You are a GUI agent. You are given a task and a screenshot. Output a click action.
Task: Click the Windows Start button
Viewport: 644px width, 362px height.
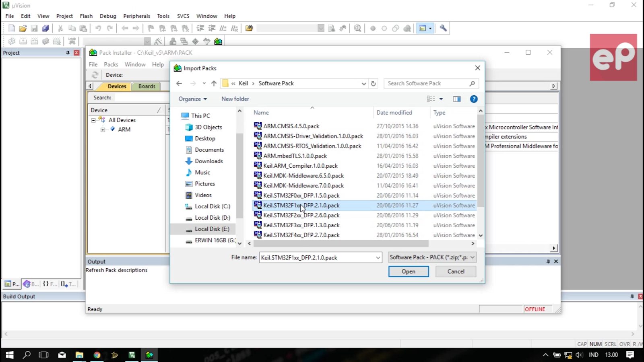(9, 355)
